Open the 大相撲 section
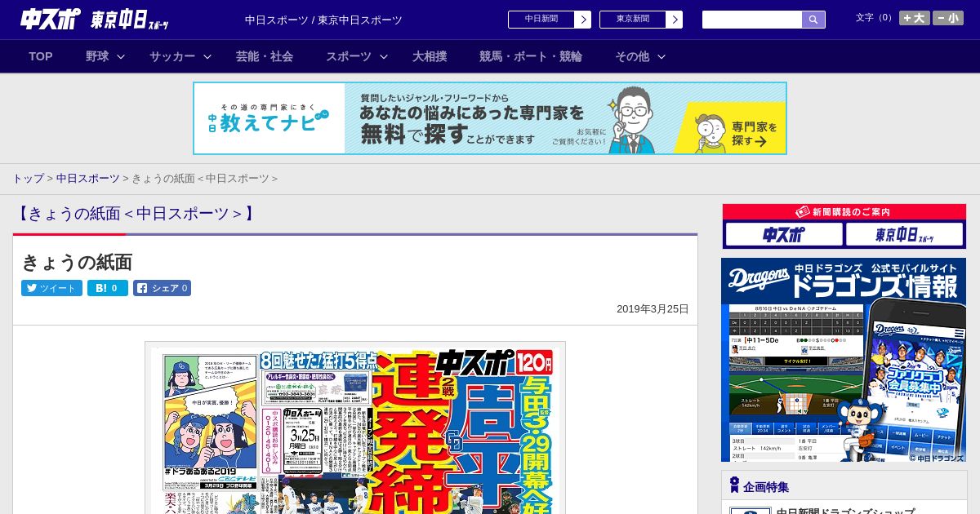The width and height of the screenshot is (980, 514). [x=430, y=56]
